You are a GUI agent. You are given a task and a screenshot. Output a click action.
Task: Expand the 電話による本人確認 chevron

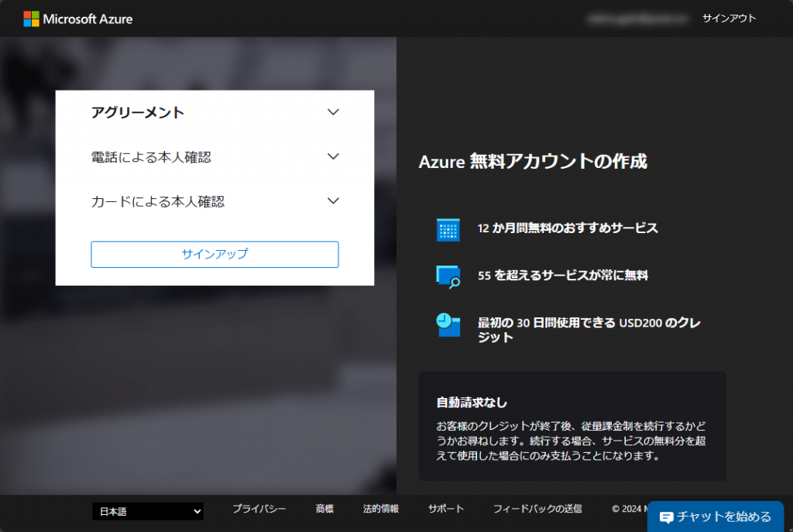pyautogui.click(x=333, y=156)
